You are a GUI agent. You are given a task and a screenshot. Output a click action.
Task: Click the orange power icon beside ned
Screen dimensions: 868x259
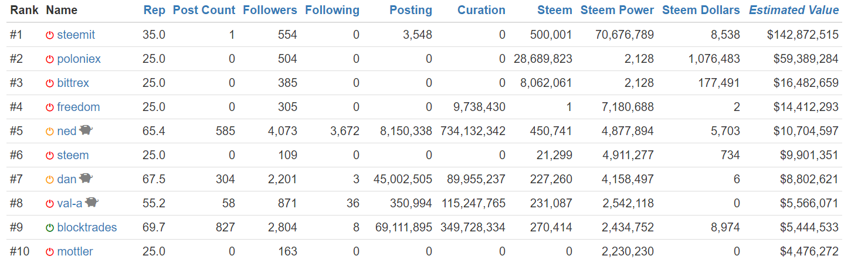pos(50,132)
